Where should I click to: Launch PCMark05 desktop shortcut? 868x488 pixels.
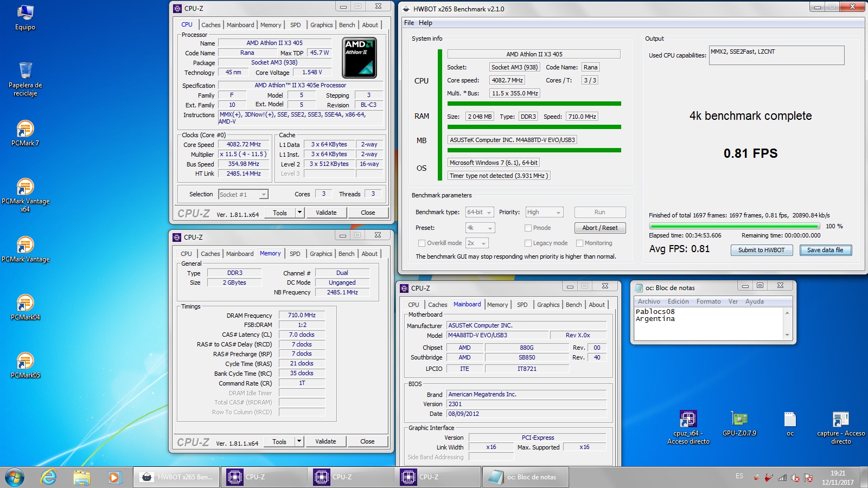[25, 365]
